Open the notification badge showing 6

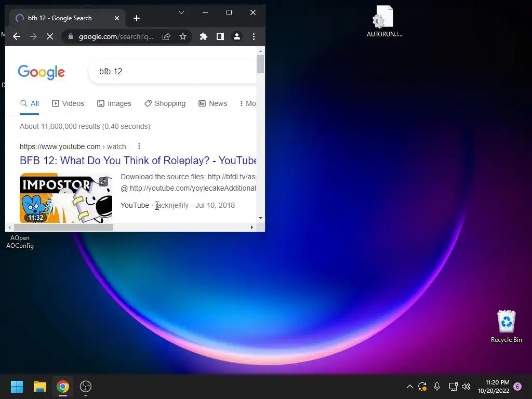(x=517, y=387)
